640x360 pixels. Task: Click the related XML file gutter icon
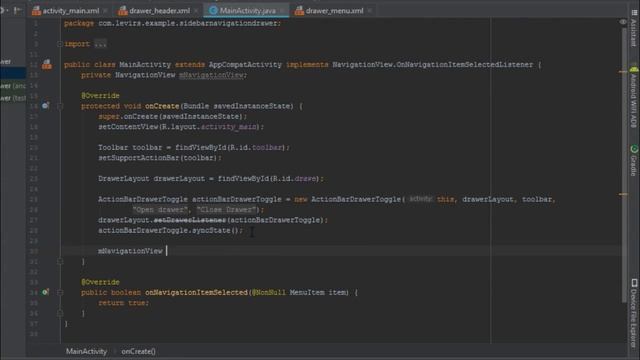[x=47, y=64]
